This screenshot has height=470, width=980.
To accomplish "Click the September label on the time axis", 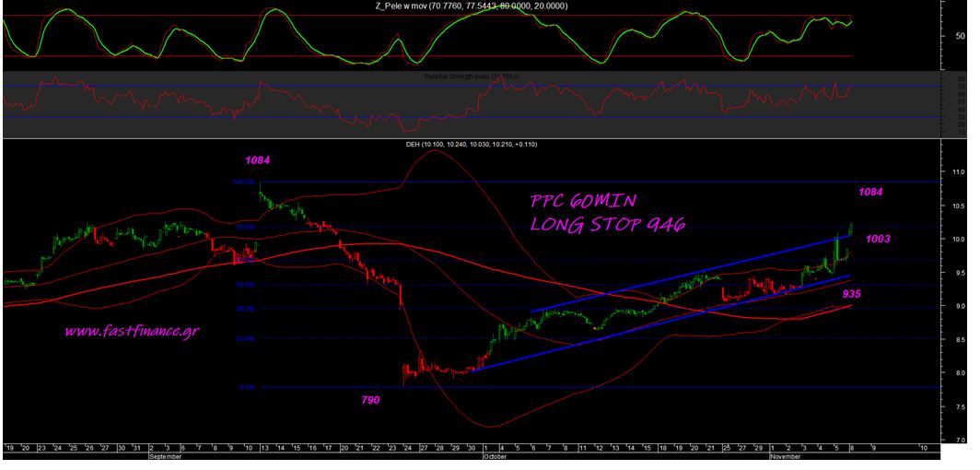I will [167, 455].
